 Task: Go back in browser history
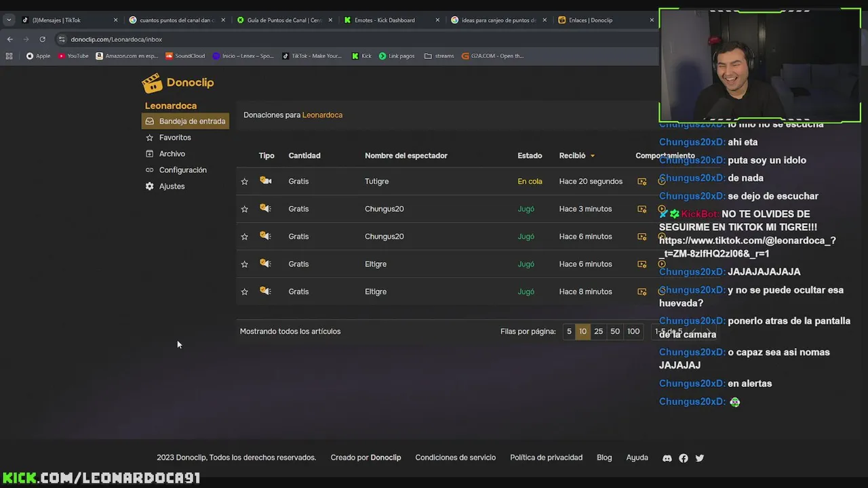[9, 39]
